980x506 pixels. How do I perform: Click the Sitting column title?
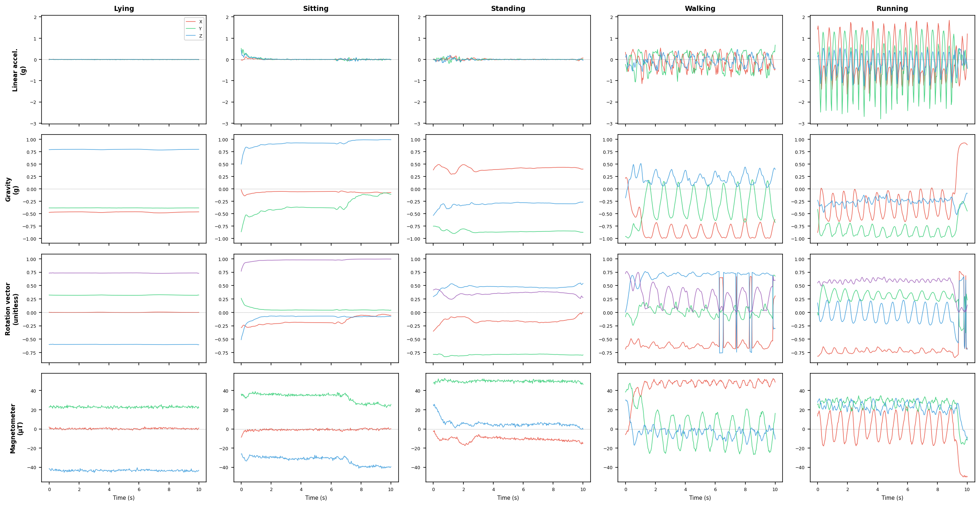point(316,8)
